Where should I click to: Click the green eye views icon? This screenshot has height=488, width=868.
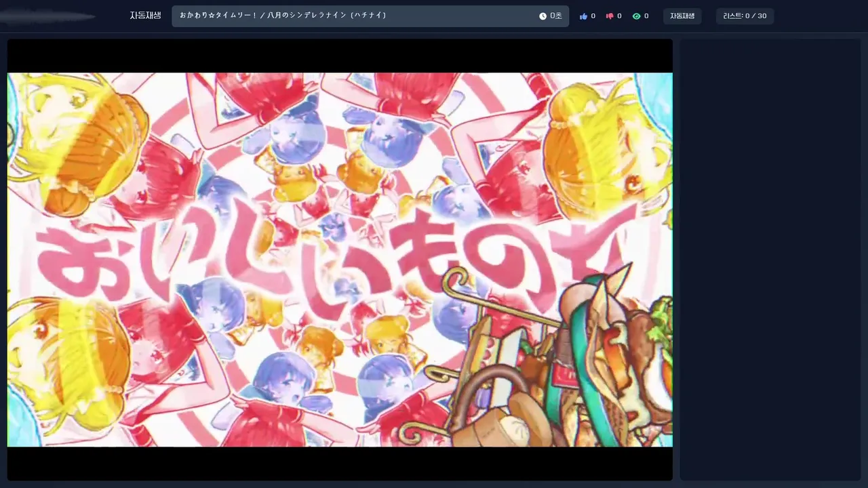[x=636, y=16]
